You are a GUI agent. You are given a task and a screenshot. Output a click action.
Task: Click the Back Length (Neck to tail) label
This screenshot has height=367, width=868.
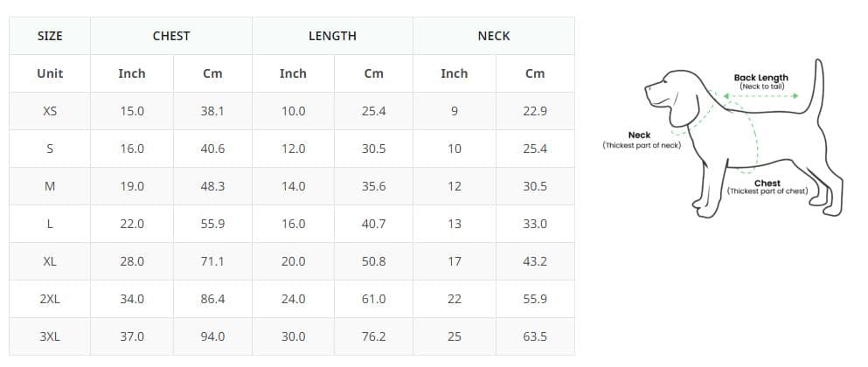pyautogui.click(x=760, y=81)
